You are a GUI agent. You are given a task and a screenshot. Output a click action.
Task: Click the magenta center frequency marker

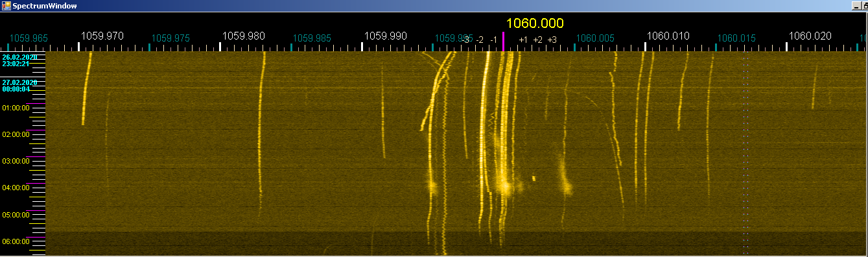tap(503, 42)
